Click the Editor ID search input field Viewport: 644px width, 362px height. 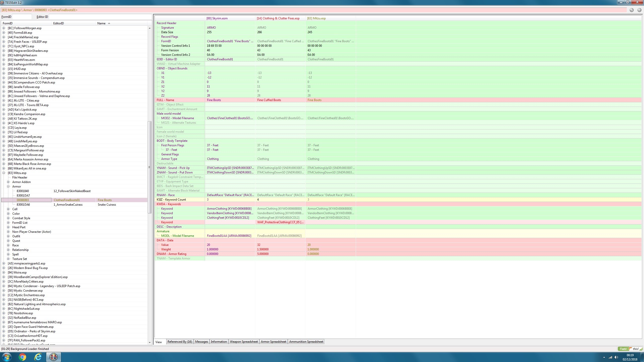100,17
